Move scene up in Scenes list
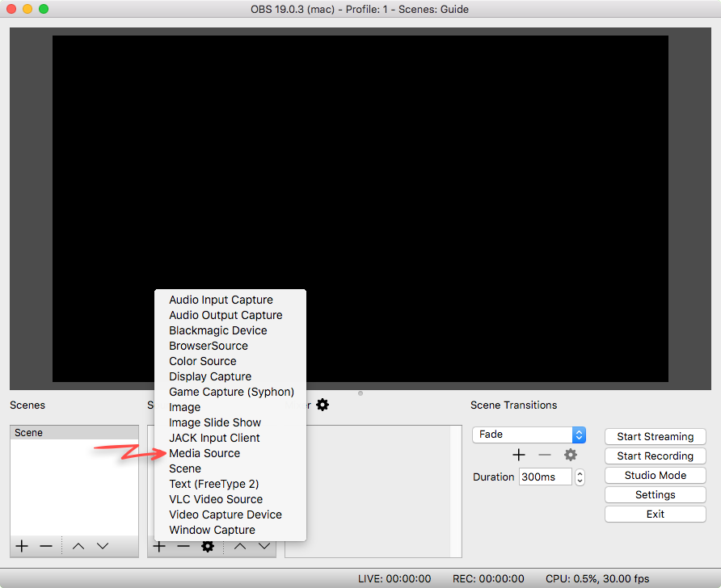 tap(78, 546)
